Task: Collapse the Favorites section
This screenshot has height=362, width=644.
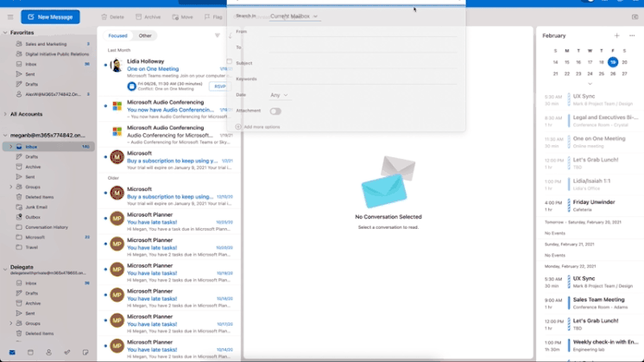Action: tap(5, 33)
